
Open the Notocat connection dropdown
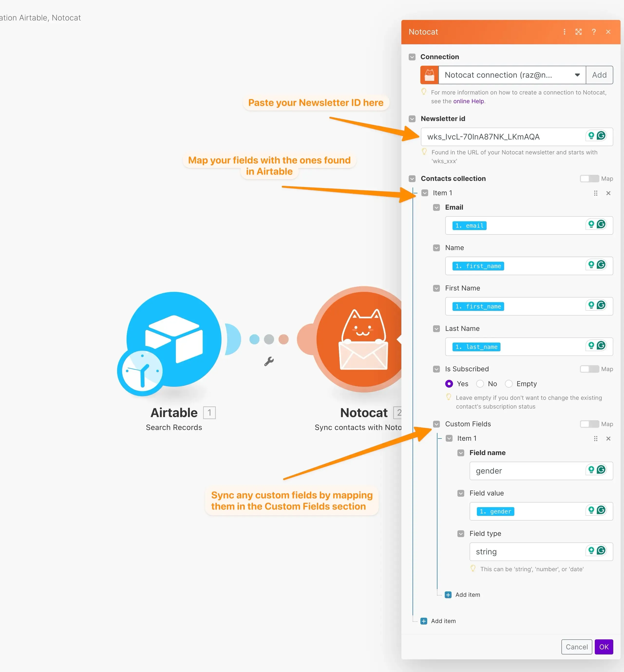point(577,75)
